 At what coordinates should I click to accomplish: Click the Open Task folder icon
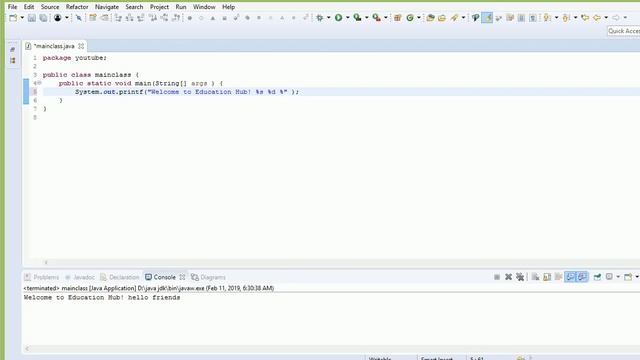[442, 18]
